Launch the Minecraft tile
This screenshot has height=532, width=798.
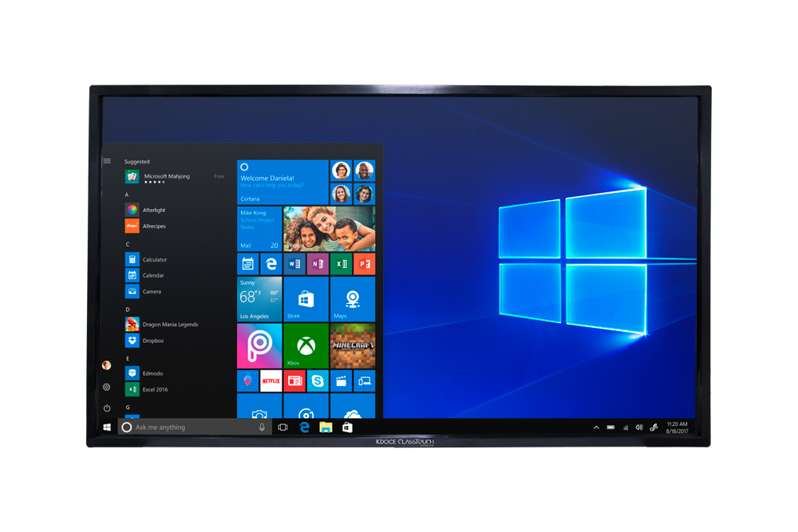(x=353, y=346)
